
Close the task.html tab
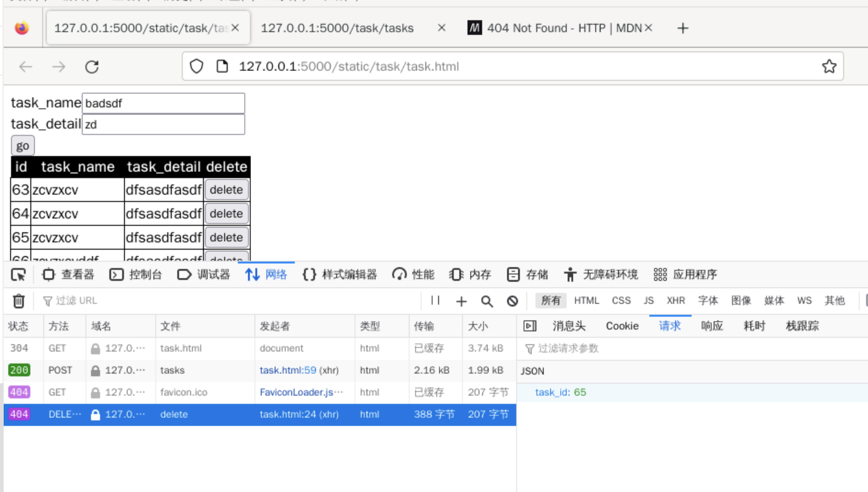pyautogui.click(x=235, y=28)
